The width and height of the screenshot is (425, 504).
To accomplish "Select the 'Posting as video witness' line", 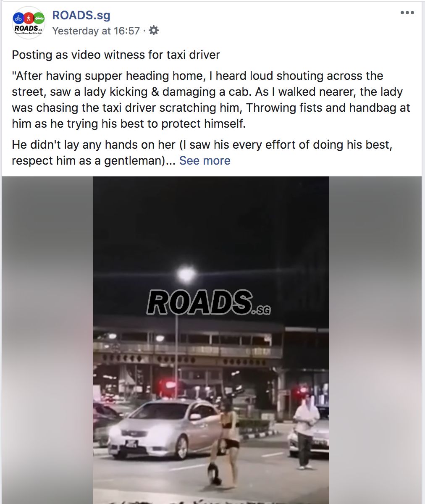I will [x=116, y=55].
